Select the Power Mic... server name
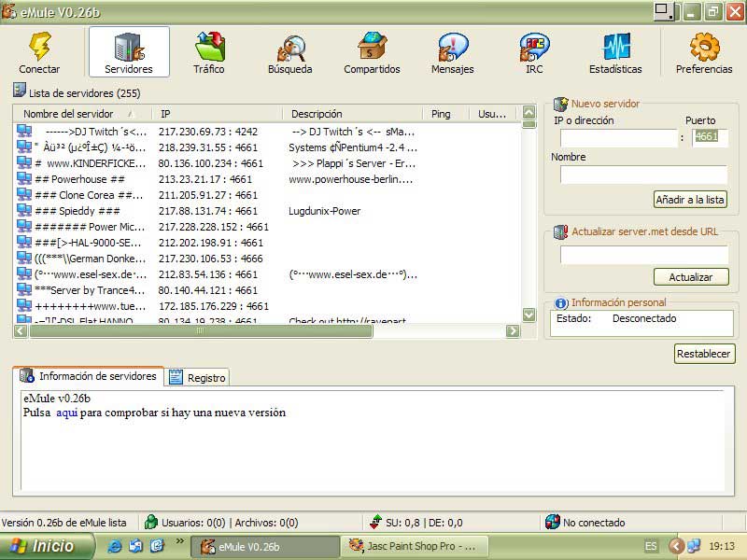Screen dimensions: 747x560 point(90,227)
